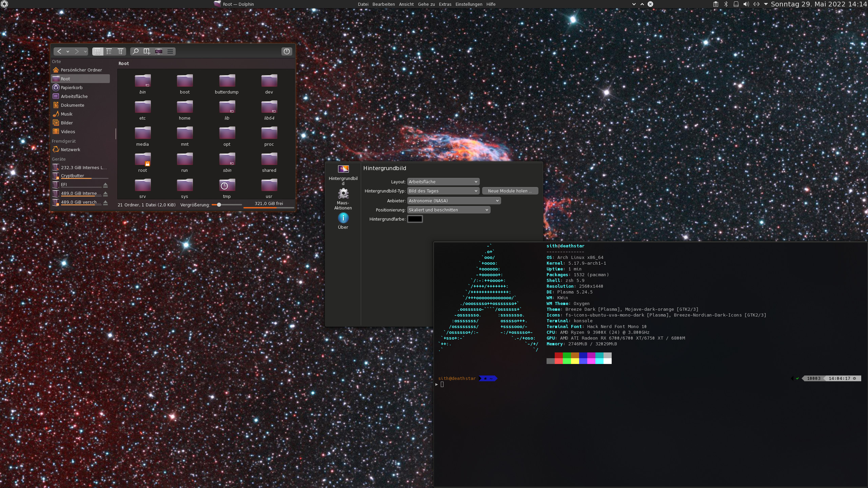
Task: Click the Hintergrundfarbe black color swatch
Action: click(x=415, y=219)
